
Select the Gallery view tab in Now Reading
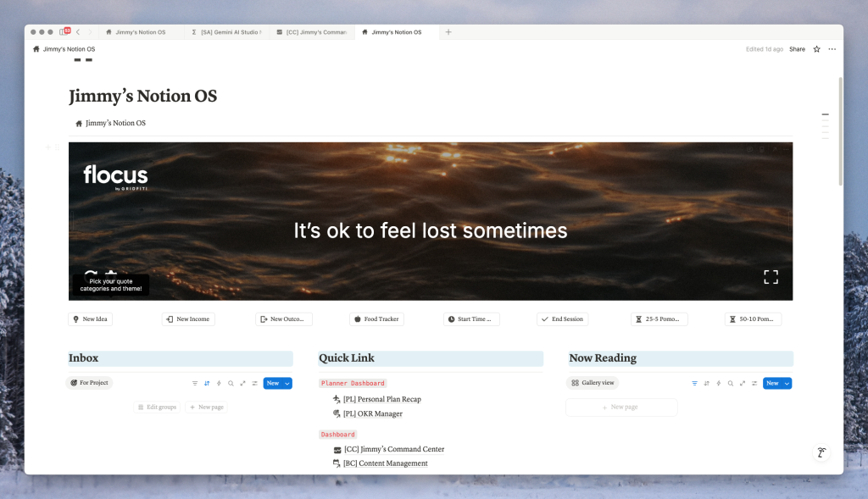[x=593, y=383]
